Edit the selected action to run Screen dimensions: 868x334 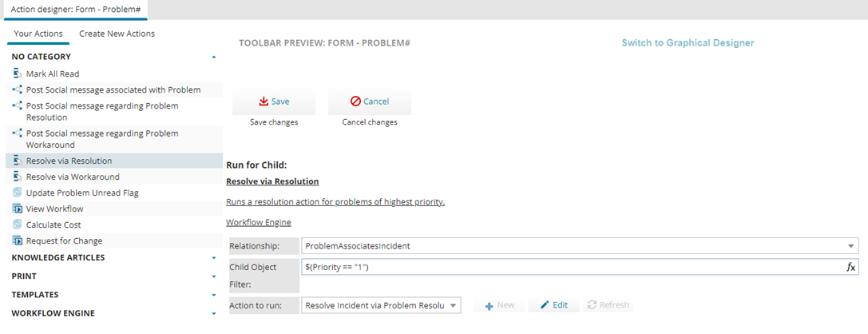click(554, 305)
